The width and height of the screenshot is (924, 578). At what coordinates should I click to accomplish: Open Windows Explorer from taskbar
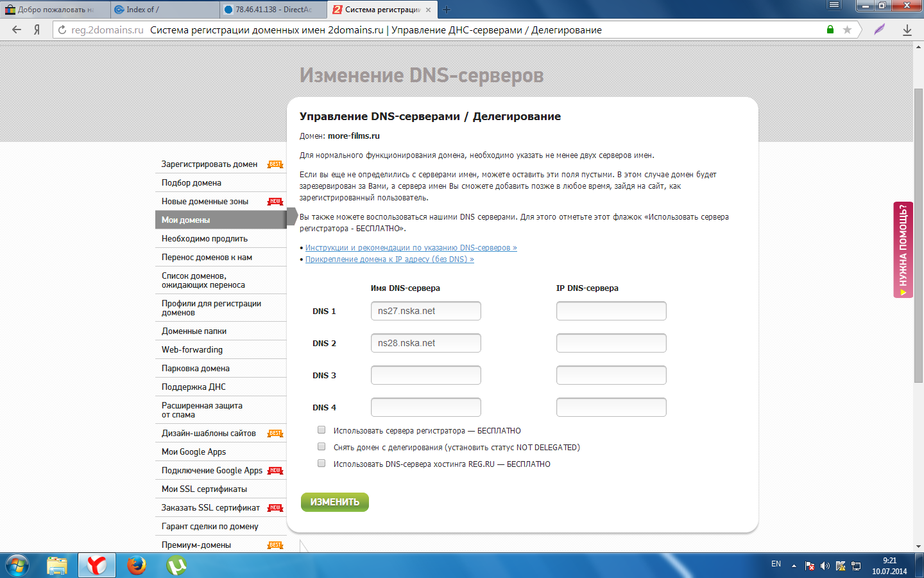(57, 566)
